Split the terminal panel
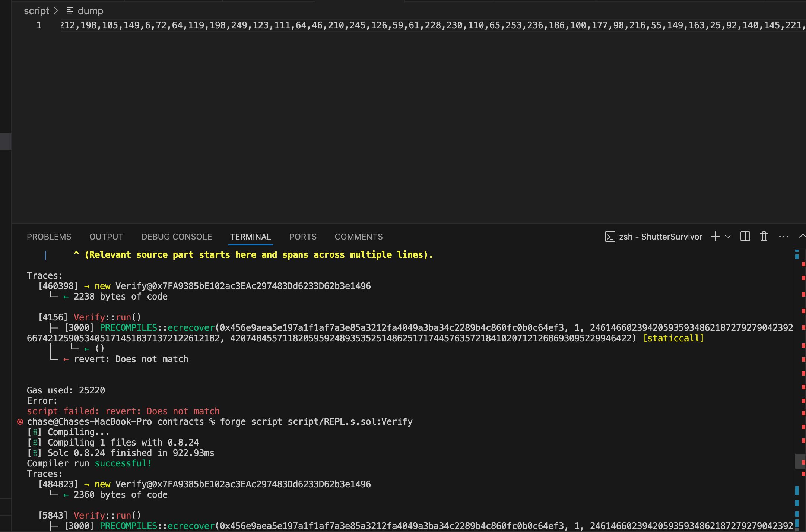 pyautogui.click(x=745, y=237)
